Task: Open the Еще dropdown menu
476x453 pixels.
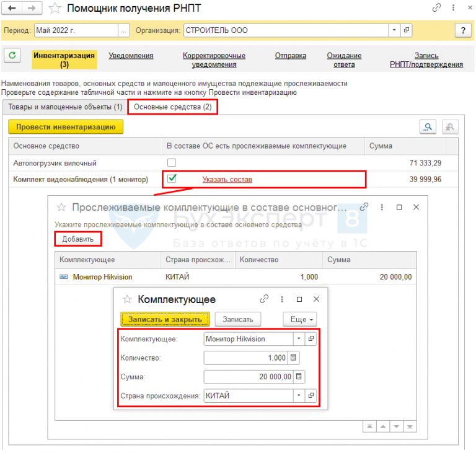Action: point(299,319)
